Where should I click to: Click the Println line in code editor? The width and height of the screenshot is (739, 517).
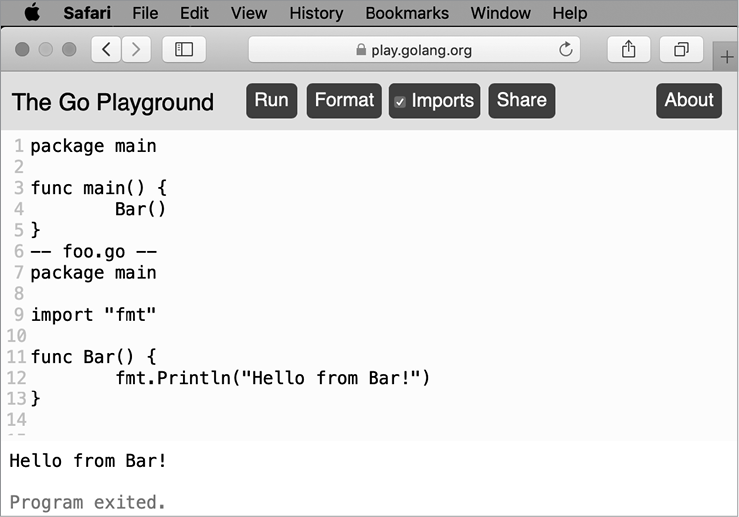272,377
